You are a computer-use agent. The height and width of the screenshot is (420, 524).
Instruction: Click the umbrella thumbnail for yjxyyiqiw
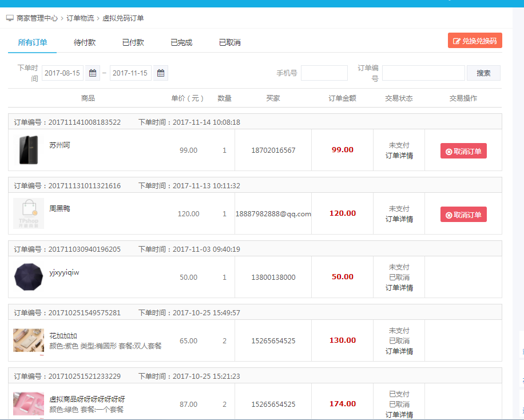pos(29,277)
